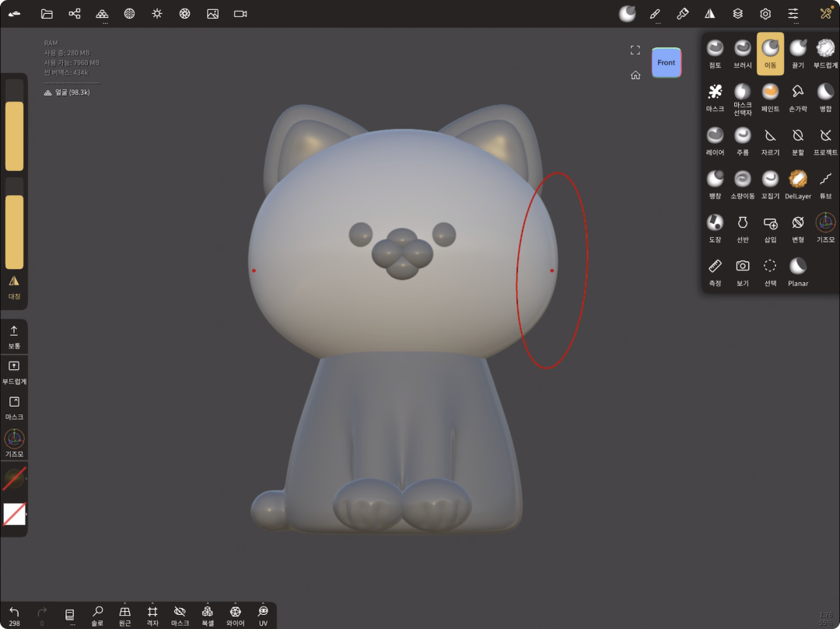This screenshot has height=629, width=840.
Task: Click the white alpha swatch with red slash
Action: 14,514
